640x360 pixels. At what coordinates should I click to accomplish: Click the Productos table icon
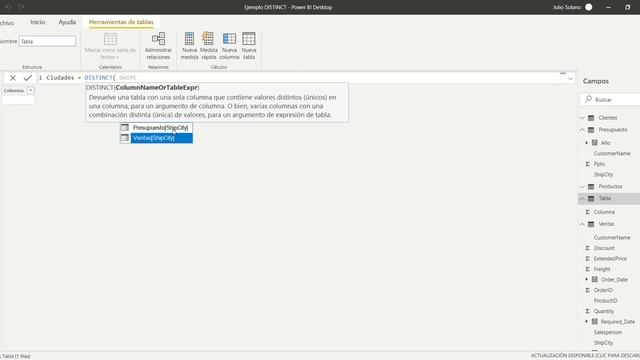[591, 186]
